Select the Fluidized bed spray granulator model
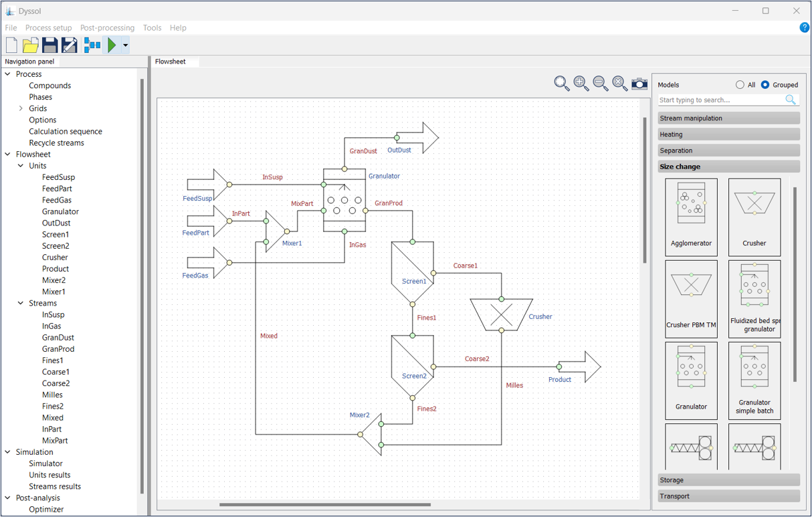 click(x=754, y=298)
